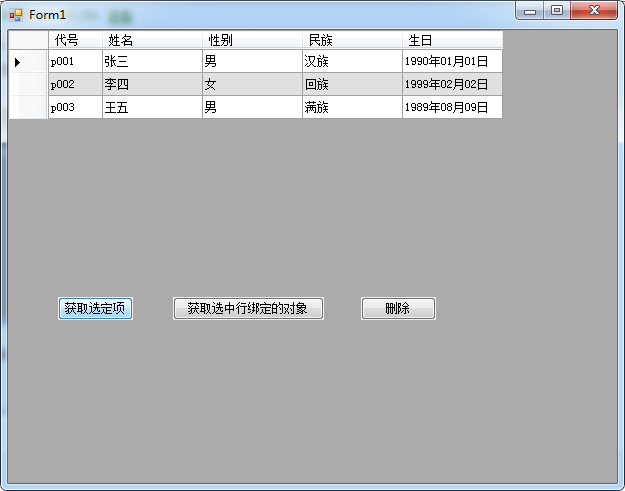Select the 男 cell in 张三's row
The image size is (625, 491).
252,61
